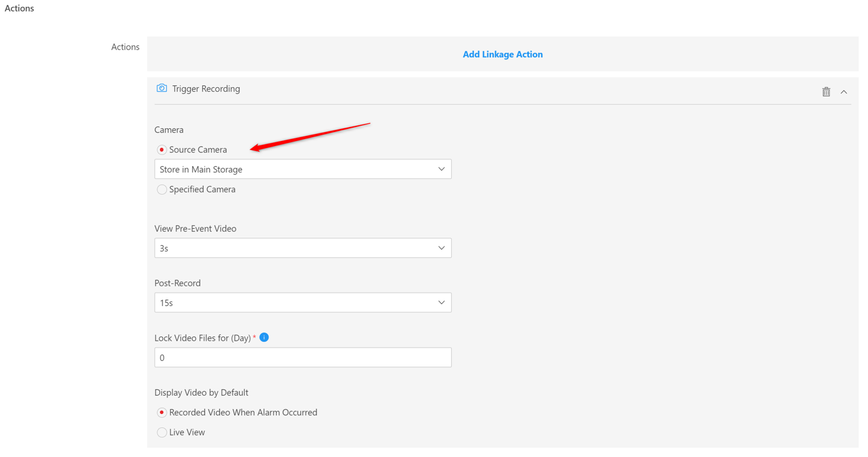Choose the Specified Camera radio option
The image size is (868, 457).
162,190
